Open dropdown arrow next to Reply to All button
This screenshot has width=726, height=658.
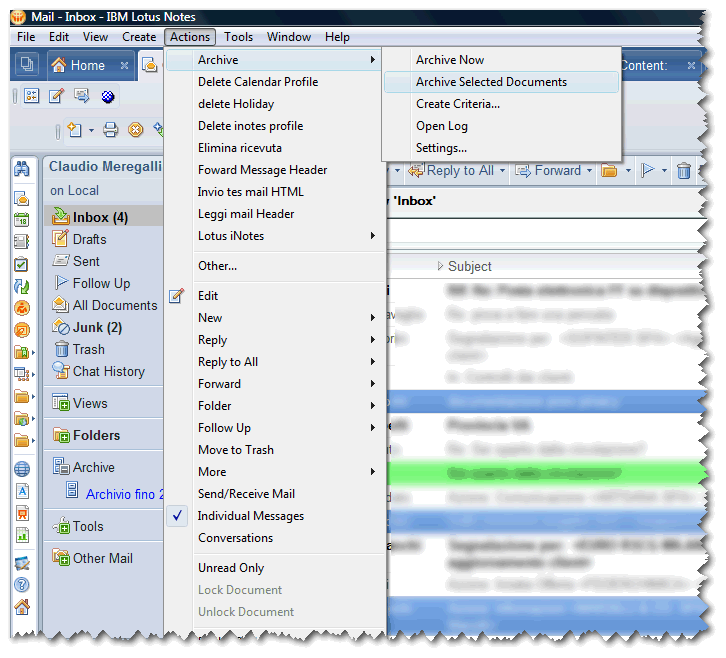(502, 170)
